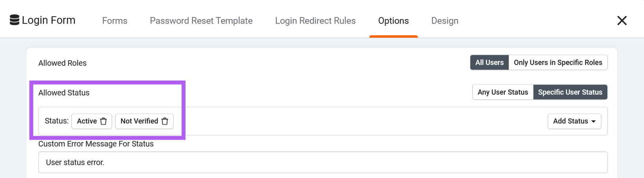Select the All Users role option
The image size is (644, 178).
pos(489,62)
